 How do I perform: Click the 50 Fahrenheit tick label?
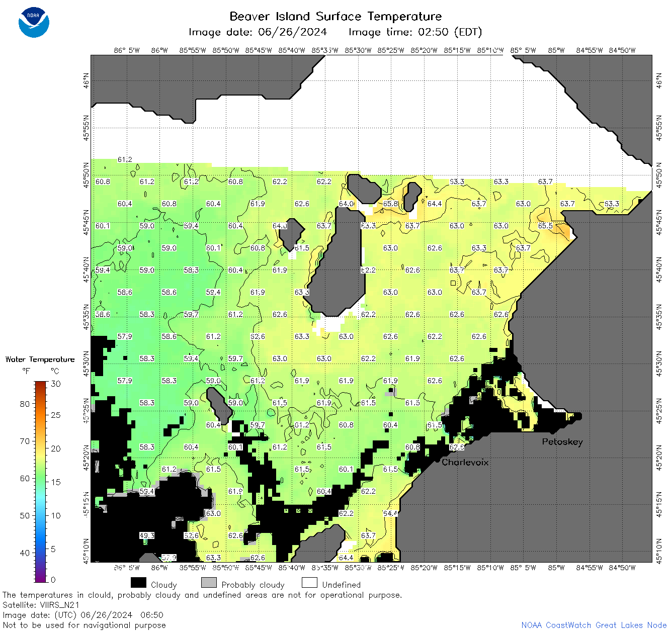click(25, 515)
